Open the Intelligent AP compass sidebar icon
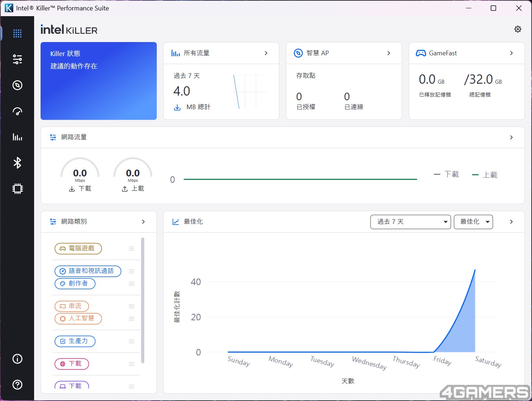532x401 pixels. 17,85
